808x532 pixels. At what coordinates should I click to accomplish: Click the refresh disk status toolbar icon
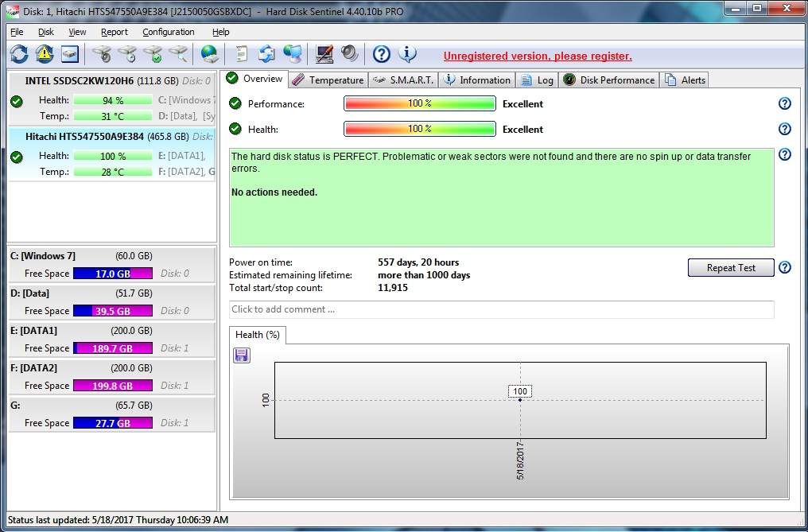coord(19,54)
